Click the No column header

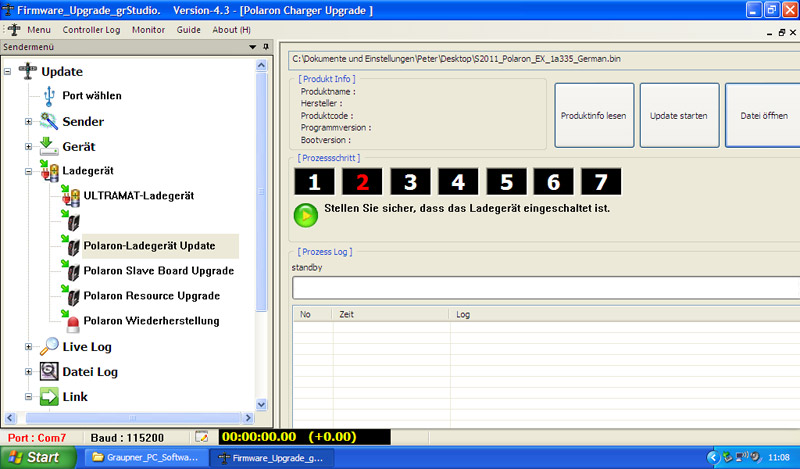[313, 314]
